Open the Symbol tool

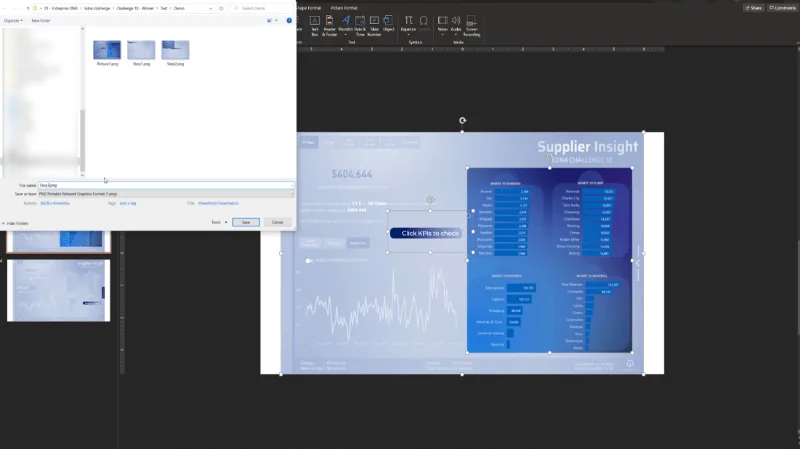[x=423, y=23]
